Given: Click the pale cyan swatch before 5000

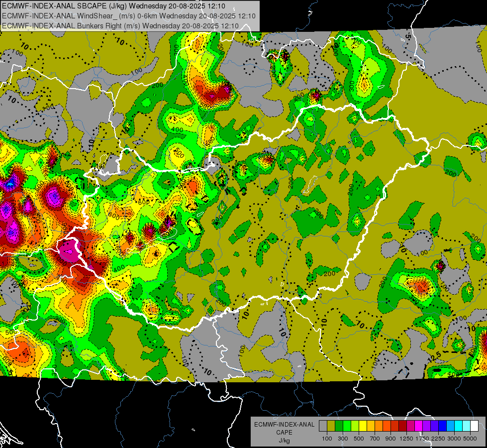Looking at the screenshot, I should (467, 426).
